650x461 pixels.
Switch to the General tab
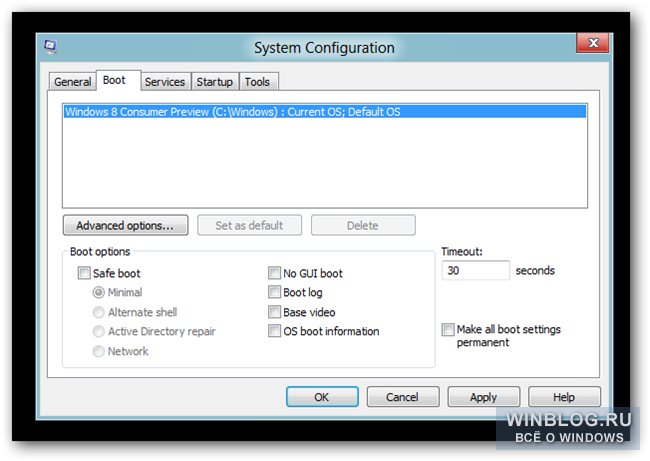pyautogui.click(x=73, y=82)
